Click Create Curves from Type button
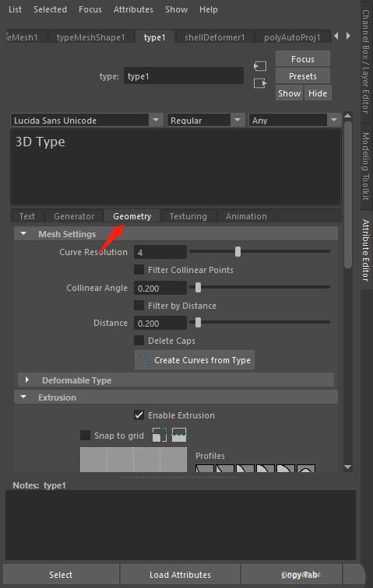This screenshot has width=373, height=588. (x=195, y=360)
